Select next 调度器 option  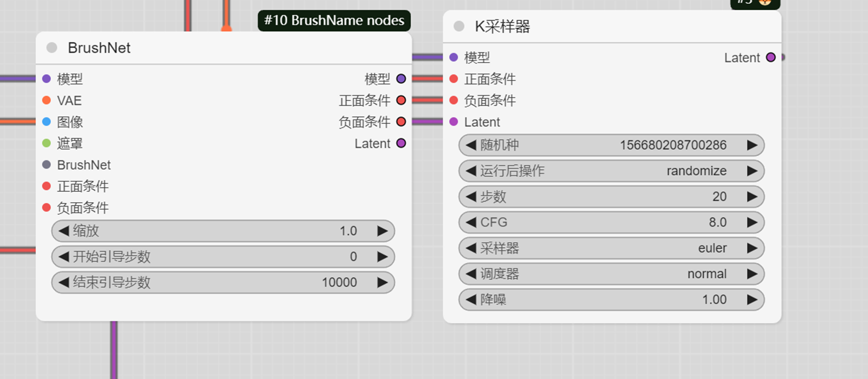[x=752, y=274]
